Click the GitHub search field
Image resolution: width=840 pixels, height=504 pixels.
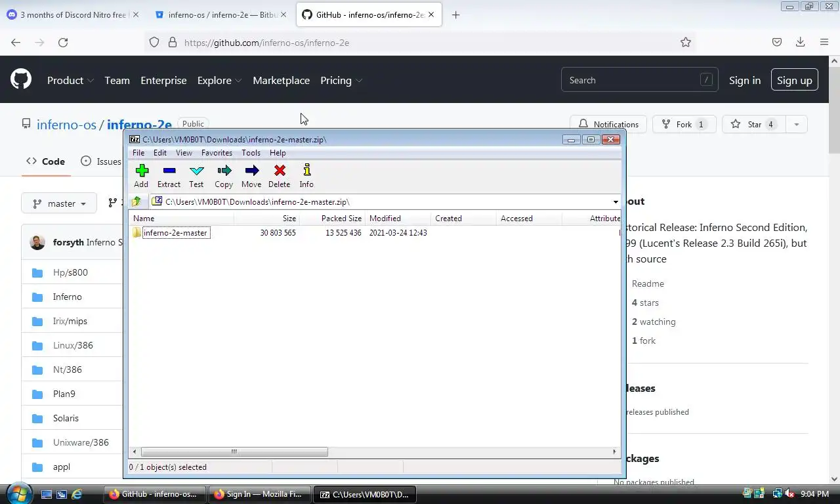(639, 80)
